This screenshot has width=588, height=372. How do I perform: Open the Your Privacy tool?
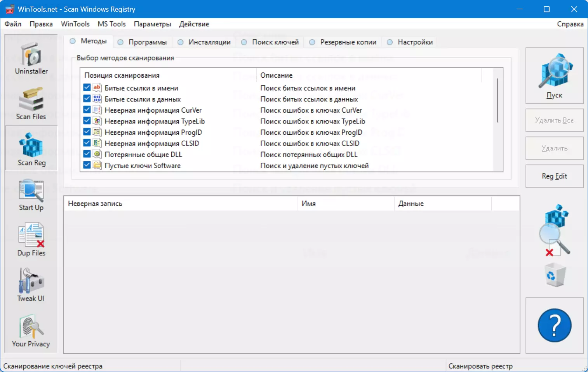[31, 331]
